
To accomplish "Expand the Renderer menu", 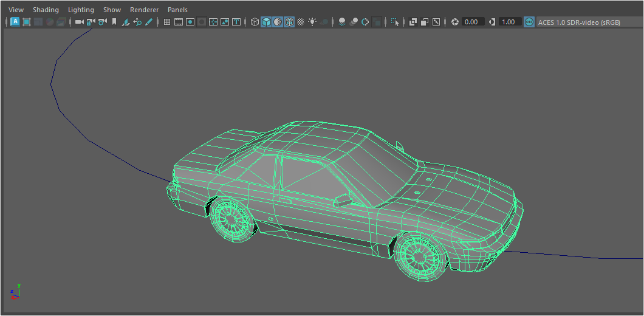I will (144, 10).
